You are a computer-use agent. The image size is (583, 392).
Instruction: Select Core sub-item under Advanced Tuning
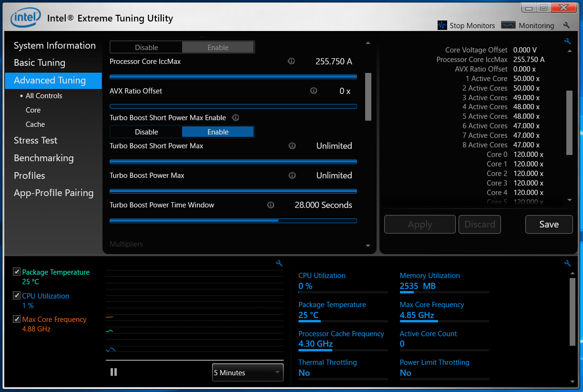pos(33,110)
